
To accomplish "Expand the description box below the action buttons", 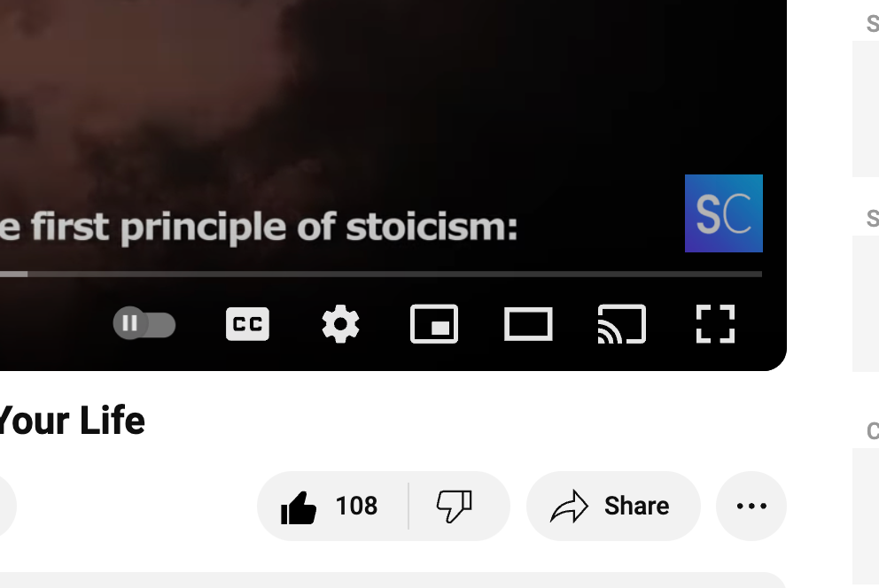I will tap(393, 580).
